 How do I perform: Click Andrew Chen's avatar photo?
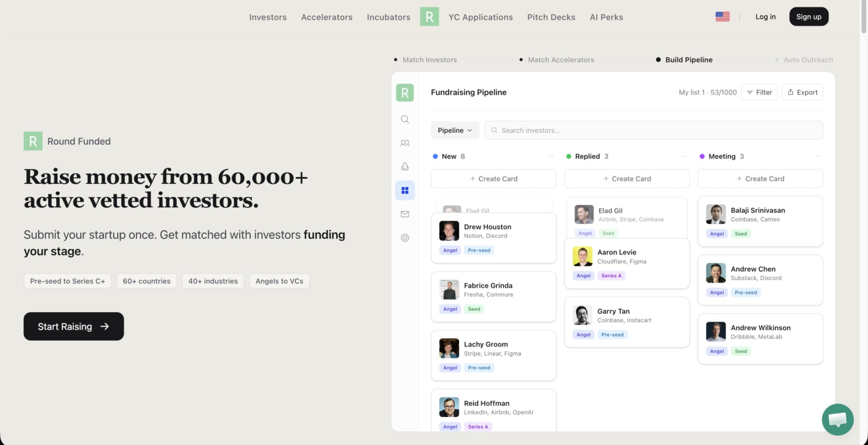click(x=716, y=273)
